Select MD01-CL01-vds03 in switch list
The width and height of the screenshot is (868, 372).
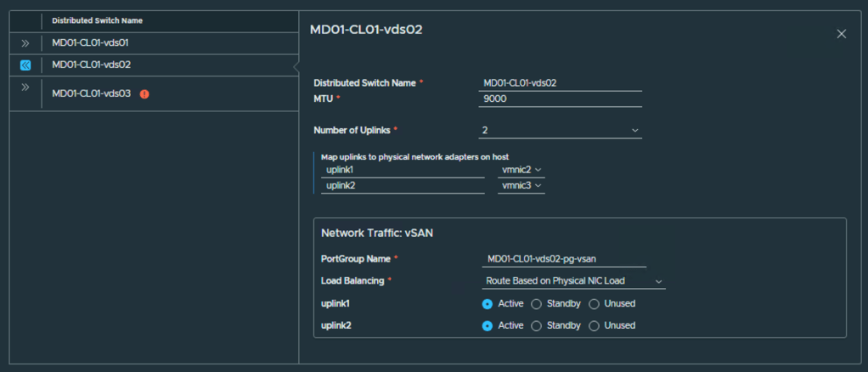91,93
